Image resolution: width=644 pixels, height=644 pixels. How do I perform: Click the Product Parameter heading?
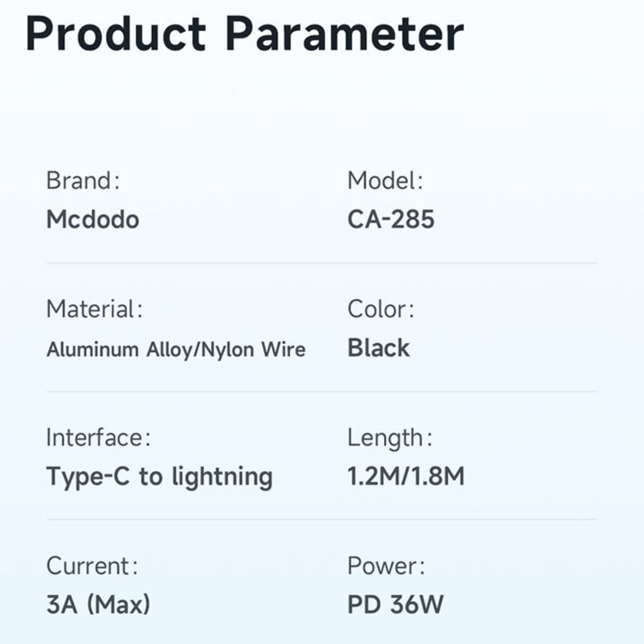pyautogui.click(x=244, y=34)
